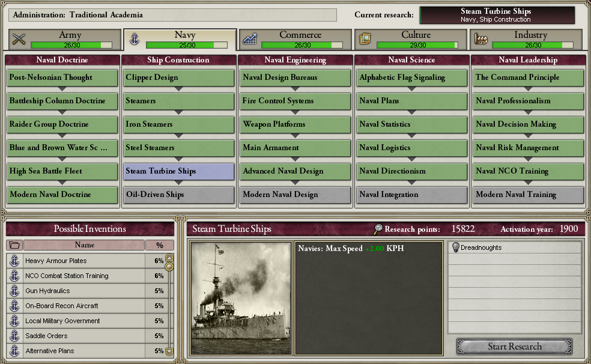Click the crossed swords Army icon

(x=19, y=39)
